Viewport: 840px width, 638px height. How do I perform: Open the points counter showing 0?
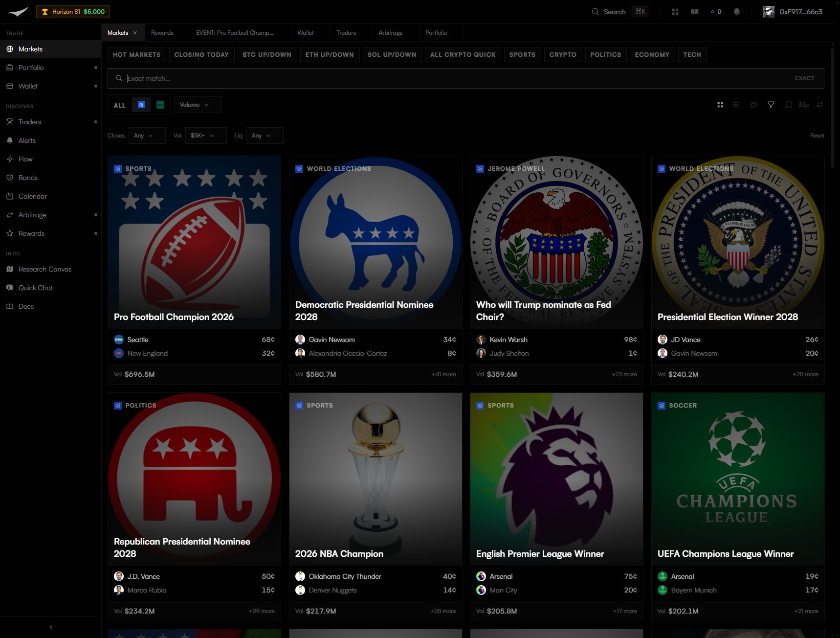716,12
